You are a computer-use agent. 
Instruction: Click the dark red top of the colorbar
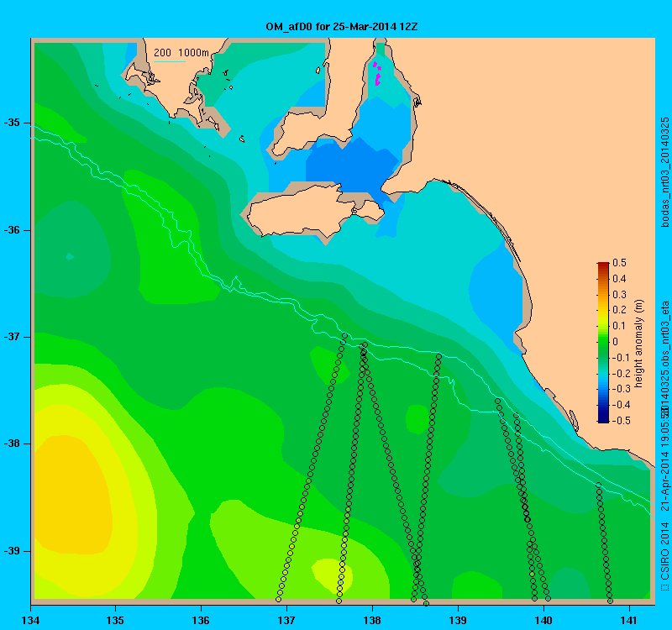(603, 265)
